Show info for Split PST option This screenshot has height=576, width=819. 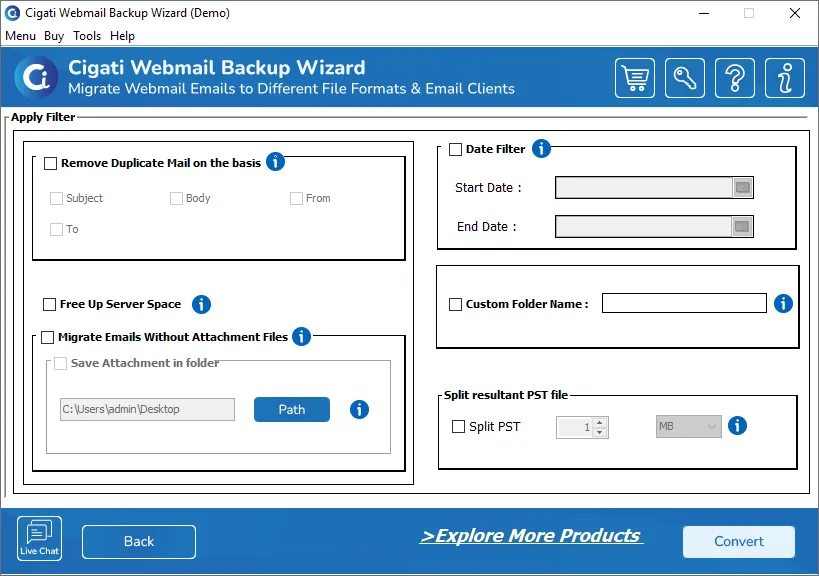point(737,426)
